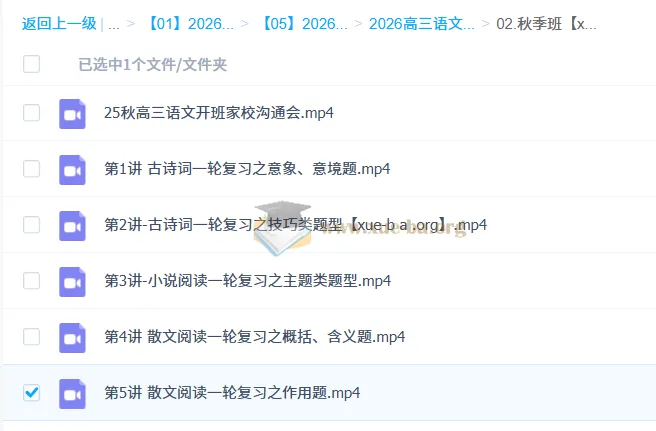Check the box for 第2讲 古诗词技巧类题型
Viewport: 656px width, 431px height.
(32, 225)
